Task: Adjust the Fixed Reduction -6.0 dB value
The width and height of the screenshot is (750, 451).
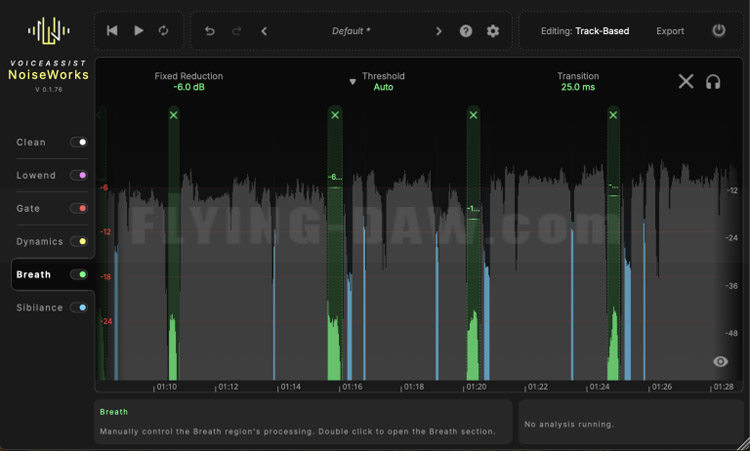Action: point(188,87)
